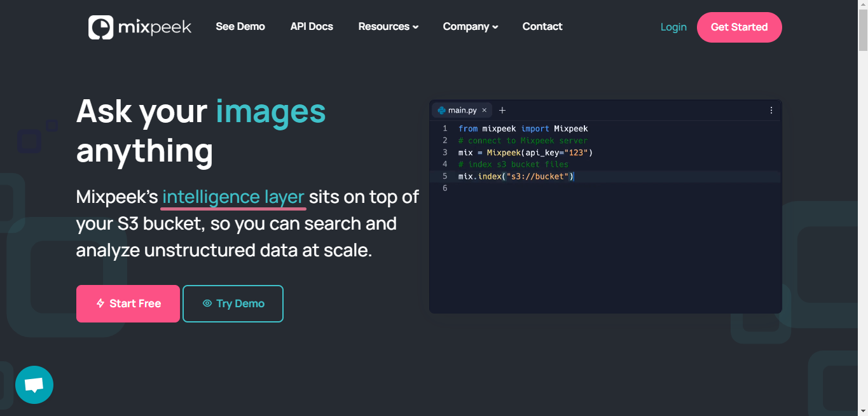Open the chat widget bubble
868x416 pixels.
tap(34, 384)
